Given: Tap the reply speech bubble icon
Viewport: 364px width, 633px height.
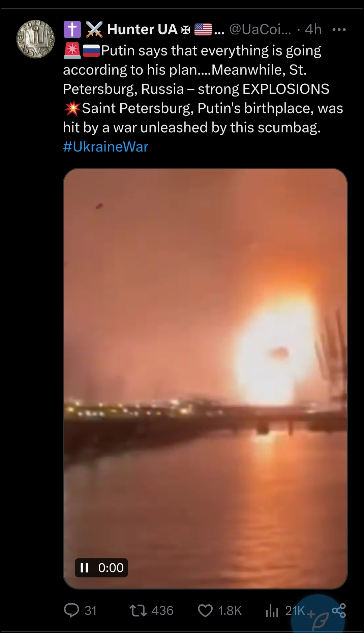Looking at the screenshot, I should [71, 610].
